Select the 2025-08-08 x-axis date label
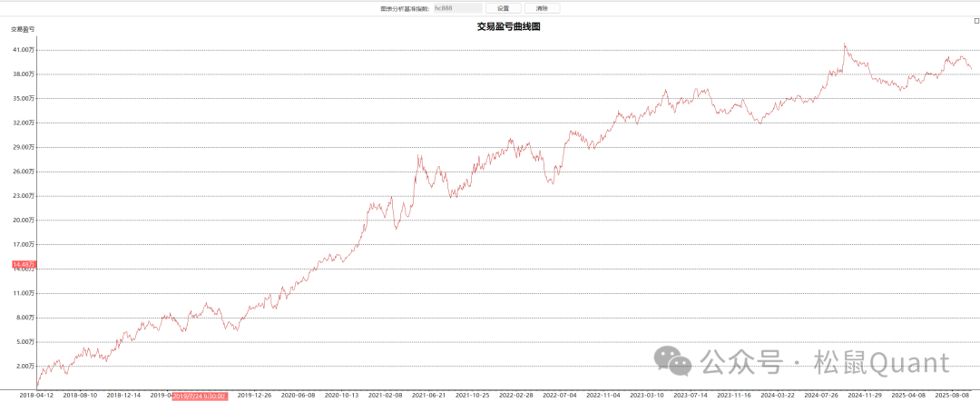 (952, 396)
